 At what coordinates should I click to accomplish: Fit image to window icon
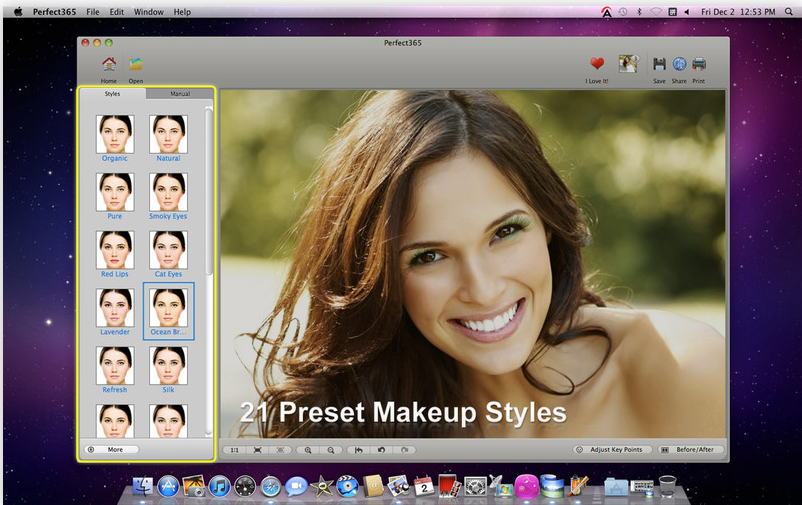click(257, 450)
